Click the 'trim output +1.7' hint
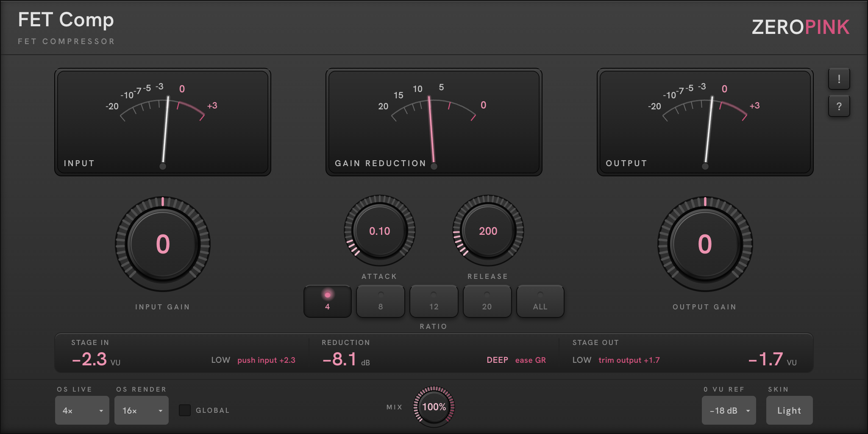Screen dimensions: 868x434 coord(629,360)
